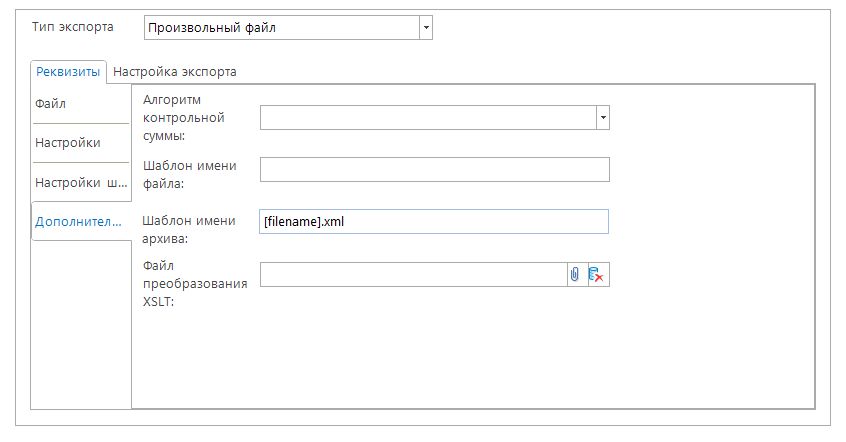Click the Тип экспорта label
846x442 pixels.
coord(73,27)
